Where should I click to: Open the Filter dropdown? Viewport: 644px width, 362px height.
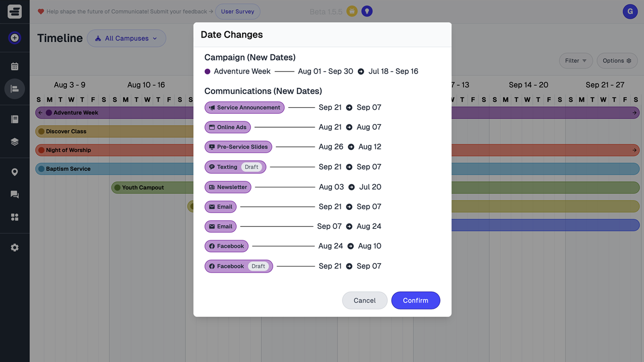(x=576, y=61)
